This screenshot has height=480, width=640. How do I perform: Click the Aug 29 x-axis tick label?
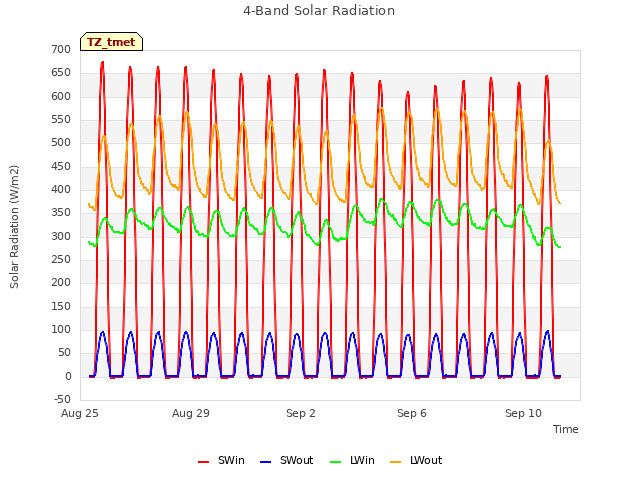[191, 413]
